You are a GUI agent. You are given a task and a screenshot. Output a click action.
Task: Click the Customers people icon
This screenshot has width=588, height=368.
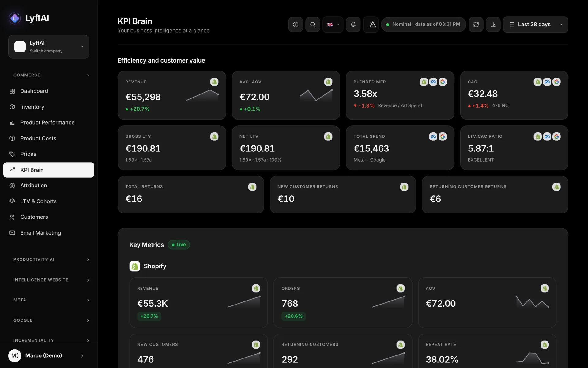tap(12, 217)
